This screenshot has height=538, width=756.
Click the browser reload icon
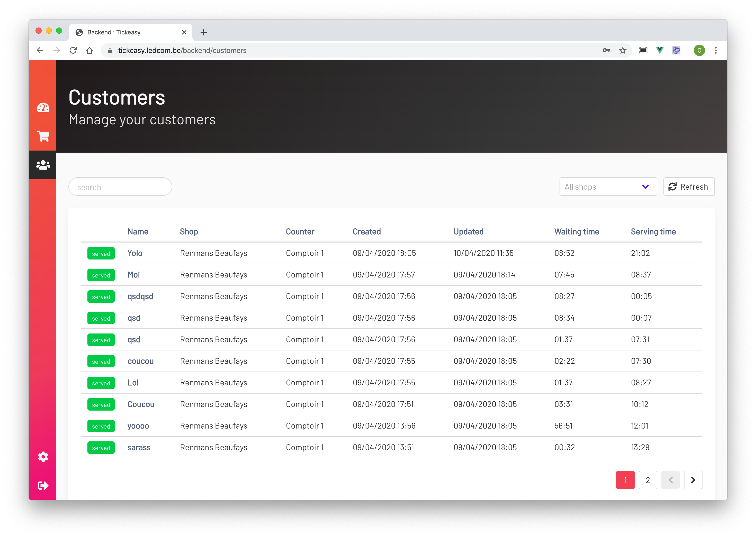73,50
